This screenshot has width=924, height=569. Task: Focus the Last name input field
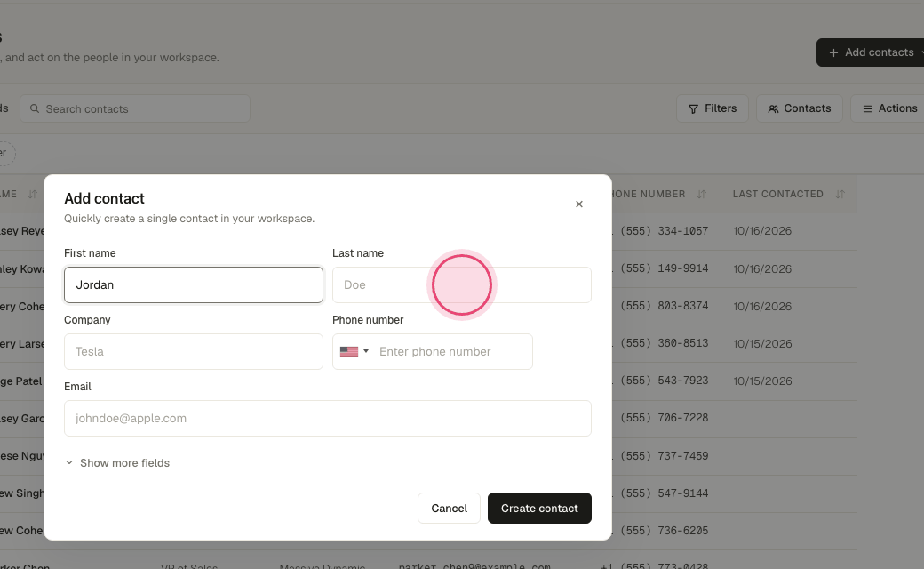click(x=461, y=284)
